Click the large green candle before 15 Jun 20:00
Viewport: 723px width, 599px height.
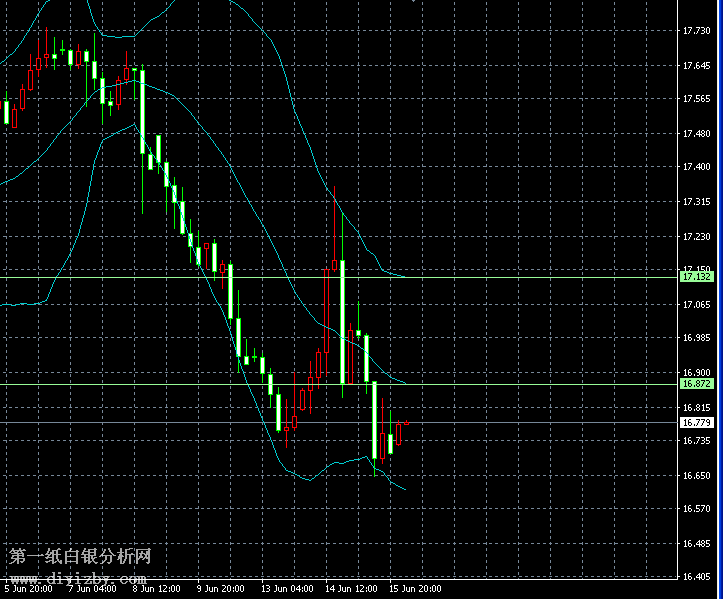pos(375,420)
